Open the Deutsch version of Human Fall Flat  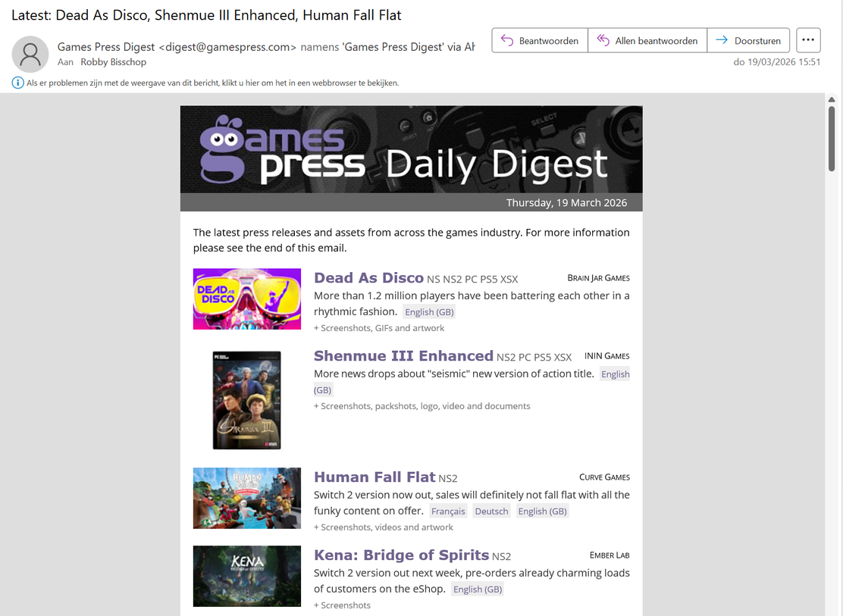click(x=491, y=511)
